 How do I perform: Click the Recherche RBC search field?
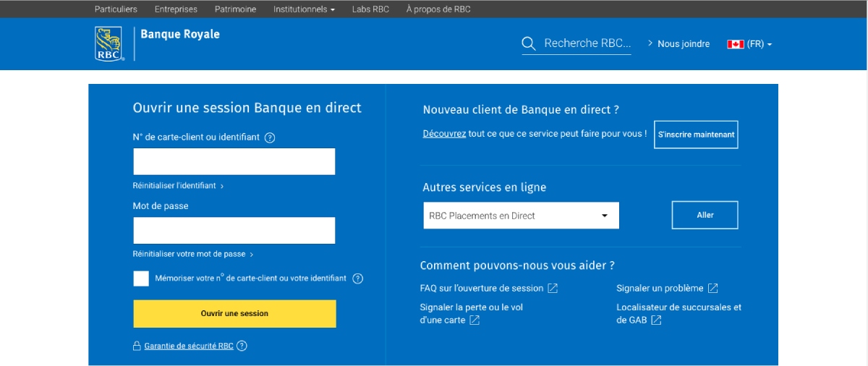click(x=587, y=43)
